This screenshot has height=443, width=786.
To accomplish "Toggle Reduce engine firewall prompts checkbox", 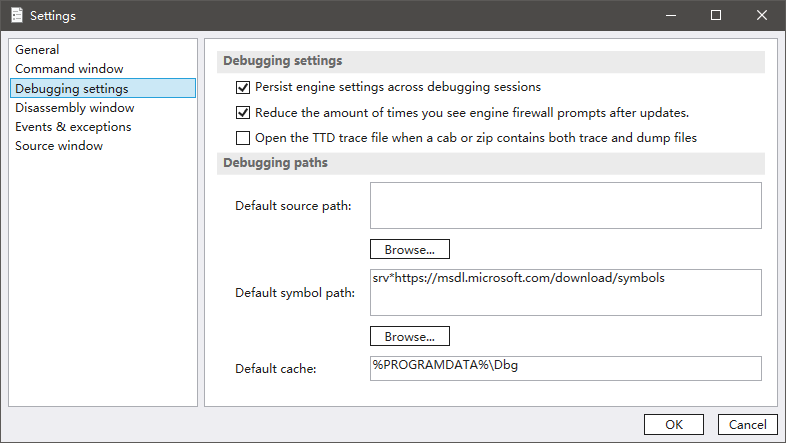I will pyautogui.click(x=243, y=113).
